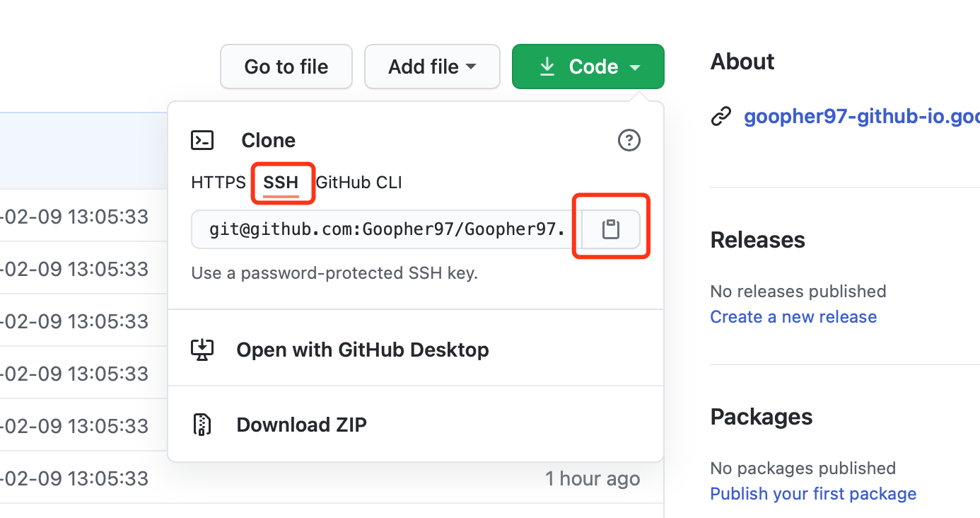Viewport: 980px width, 518px height.
Task: Select the SSH clone tab
Action: click(281, 183)
